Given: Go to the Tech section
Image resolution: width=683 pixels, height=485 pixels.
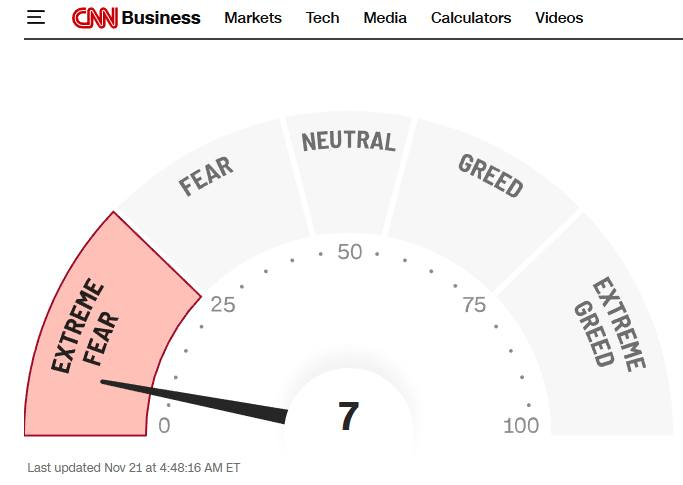Looking at the screenshot, I should (322, 18).
